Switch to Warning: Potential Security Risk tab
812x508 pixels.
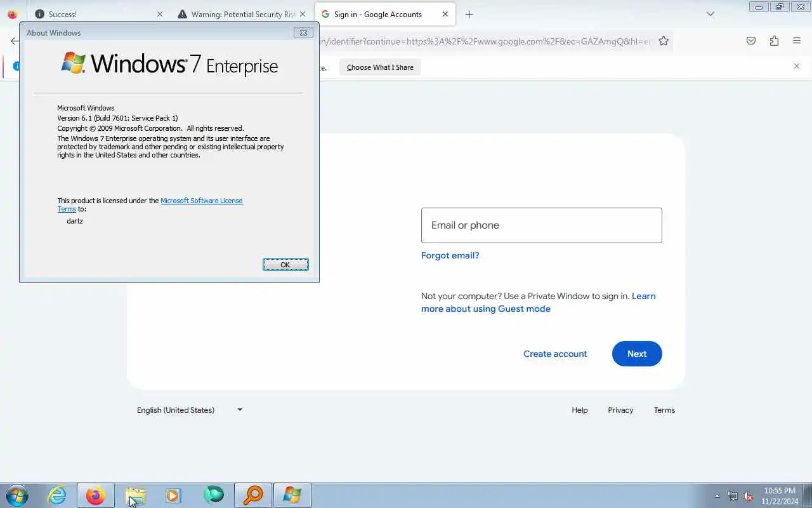coord(242,14)
